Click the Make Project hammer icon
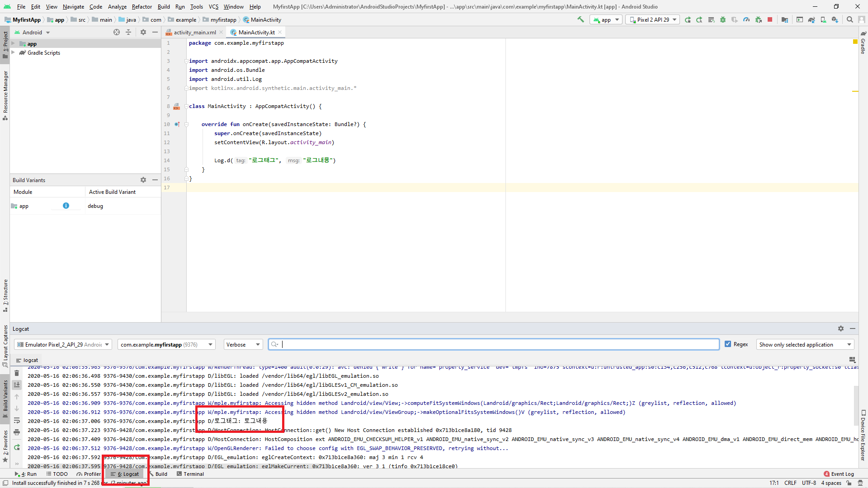This screenshot has height=488, width=868. tap(580, 19)
